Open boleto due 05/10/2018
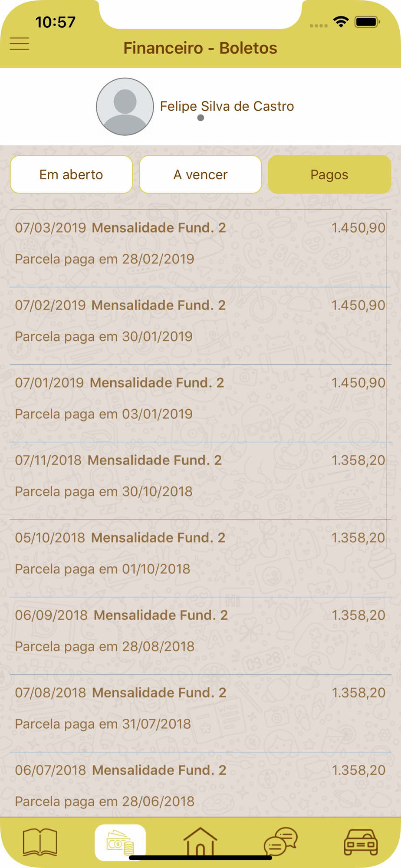 tap(200, 558)
